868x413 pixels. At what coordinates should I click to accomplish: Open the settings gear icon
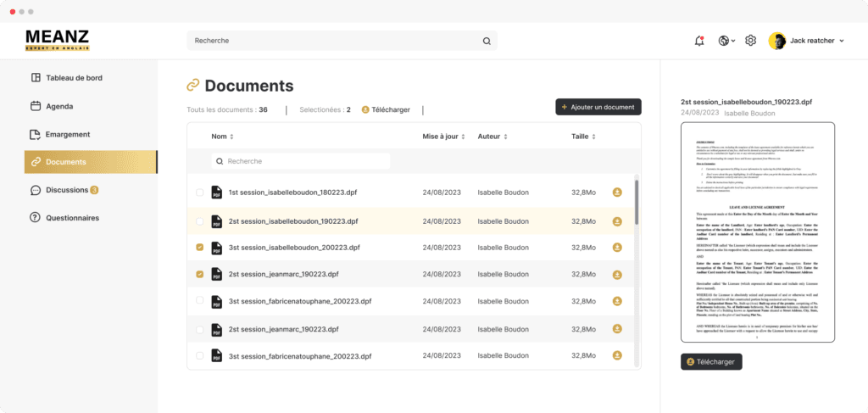point(750,41)
